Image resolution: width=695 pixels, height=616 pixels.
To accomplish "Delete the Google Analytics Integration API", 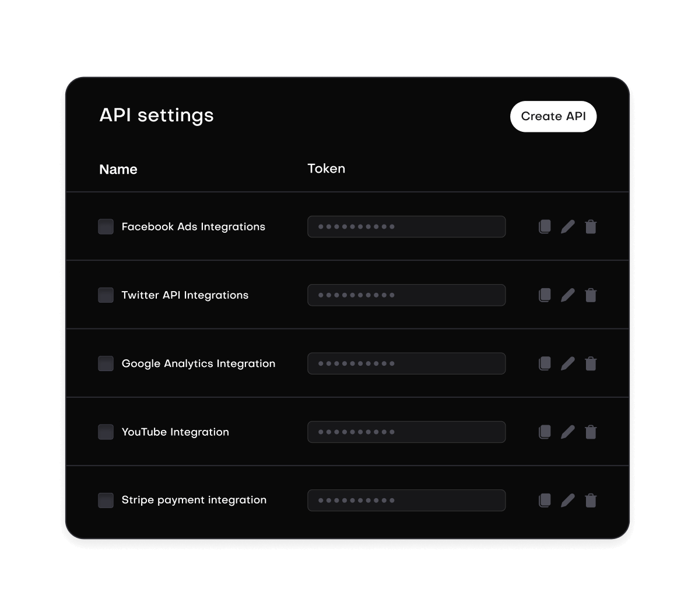I will 591,363.
